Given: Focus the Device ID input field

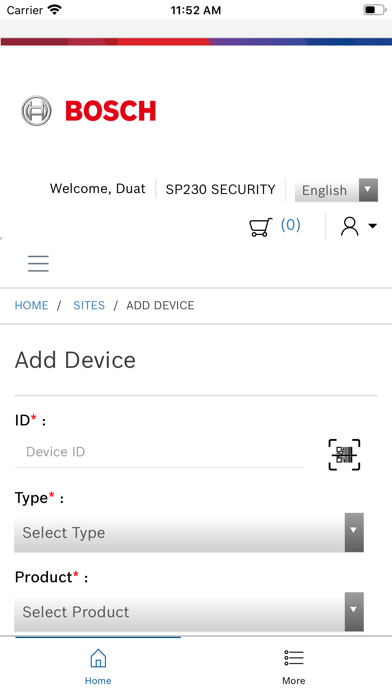Looking at the screenshot, I should pyautogui.click(x=158, y=452).
